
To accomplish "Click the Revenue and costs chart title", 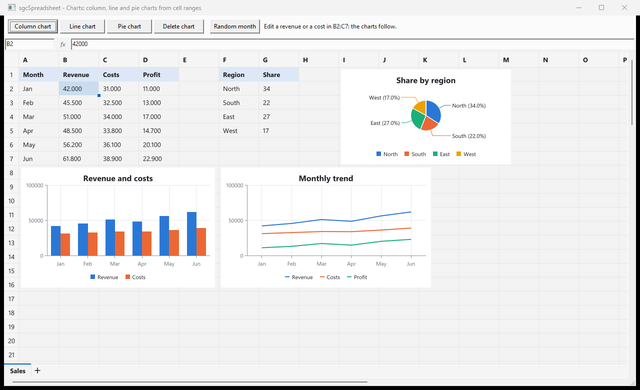I will point(118,178).
